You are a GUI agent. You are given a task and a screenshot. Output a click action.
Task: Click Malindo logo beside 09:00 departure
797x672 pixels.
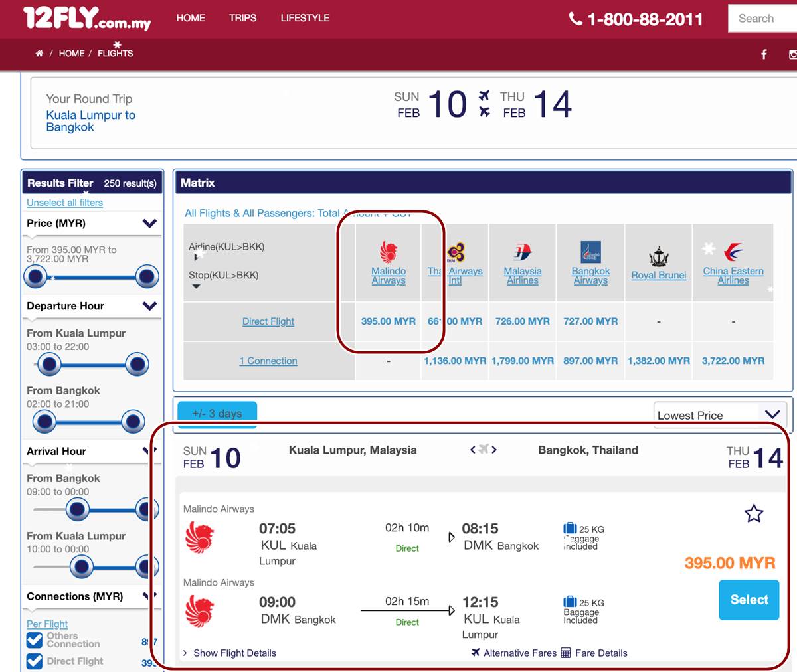pos(199,611)
